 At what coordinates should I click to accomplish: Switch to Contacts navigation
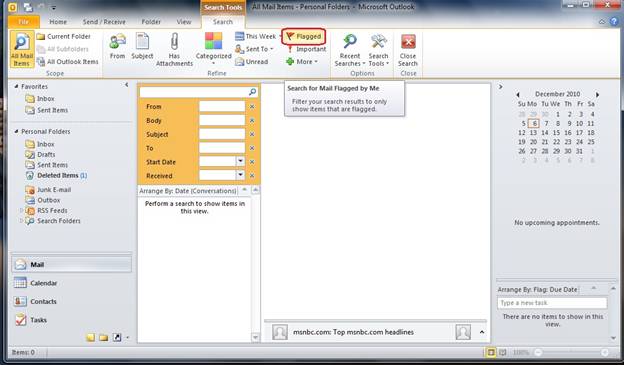[x=72, y=301]
